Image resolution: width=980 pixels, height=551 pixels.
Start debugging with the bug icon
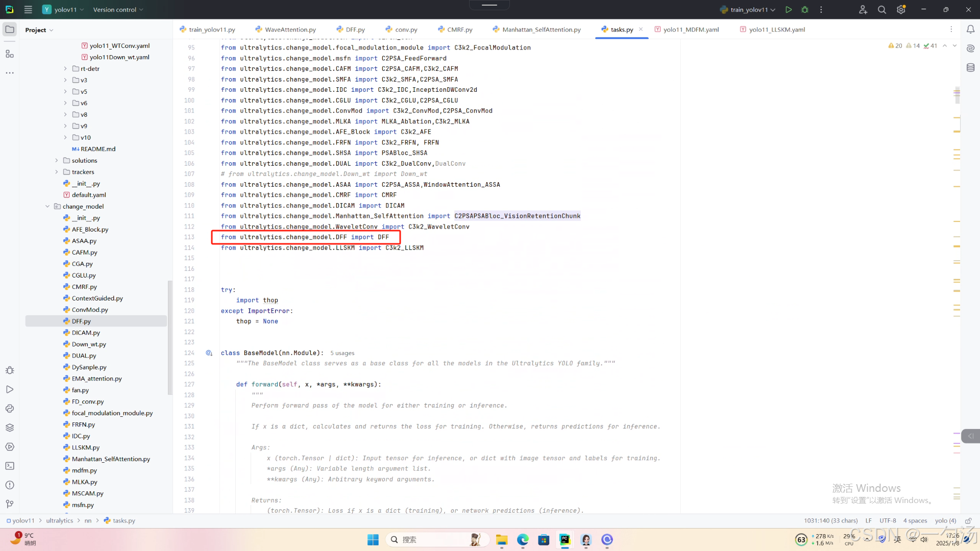[805, 10]
